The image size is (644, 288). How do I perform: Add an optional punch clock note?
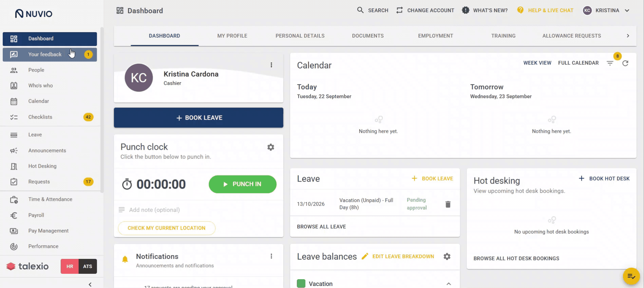198,210
